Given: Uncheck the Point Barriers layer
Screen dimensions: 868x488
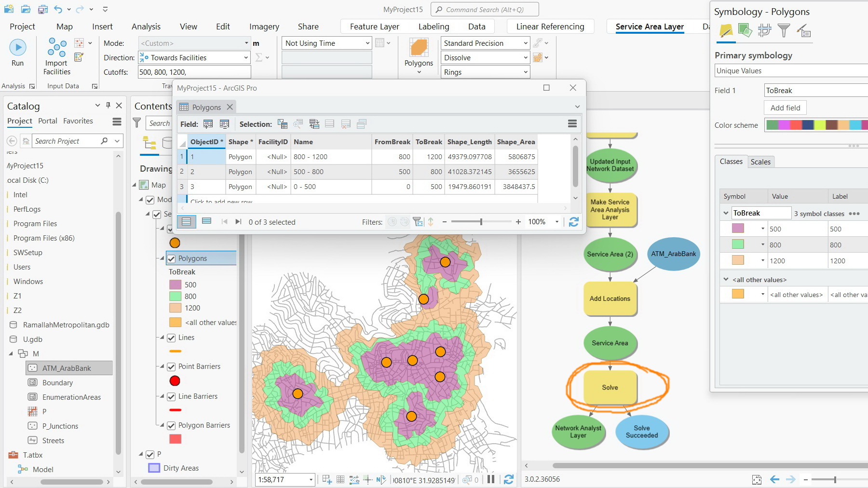Looking at the screenshot, I should point(172,366).
